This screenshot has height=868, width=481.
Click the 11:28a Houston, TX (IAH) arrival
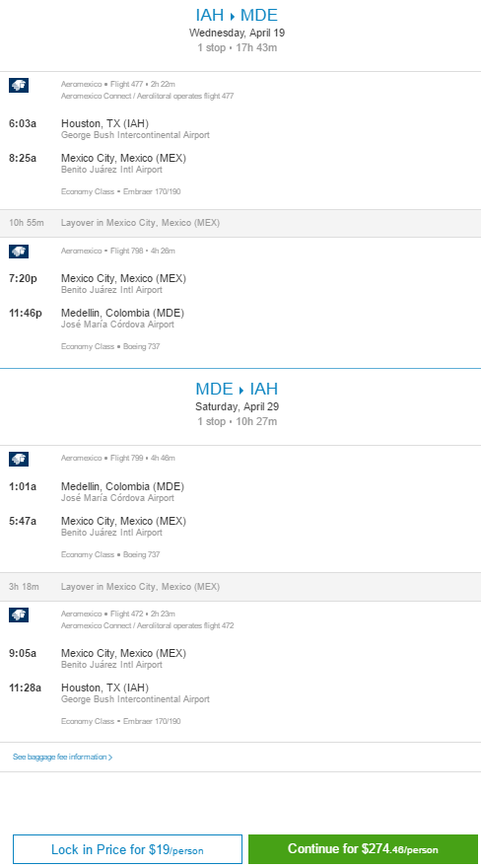tap(109, 693)
